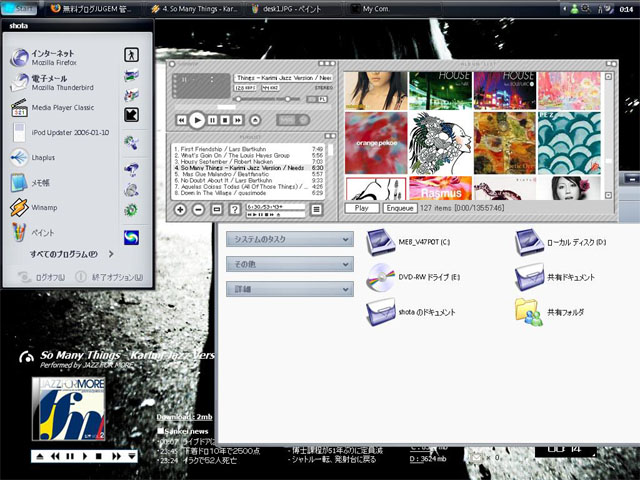
Task: Click the selection button next to minus in playlist
Action: coord(217,210)
